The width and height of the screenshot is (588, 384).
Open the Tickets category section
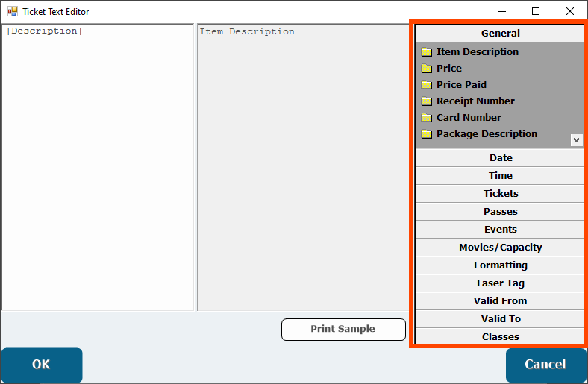[x=500, y=194]
